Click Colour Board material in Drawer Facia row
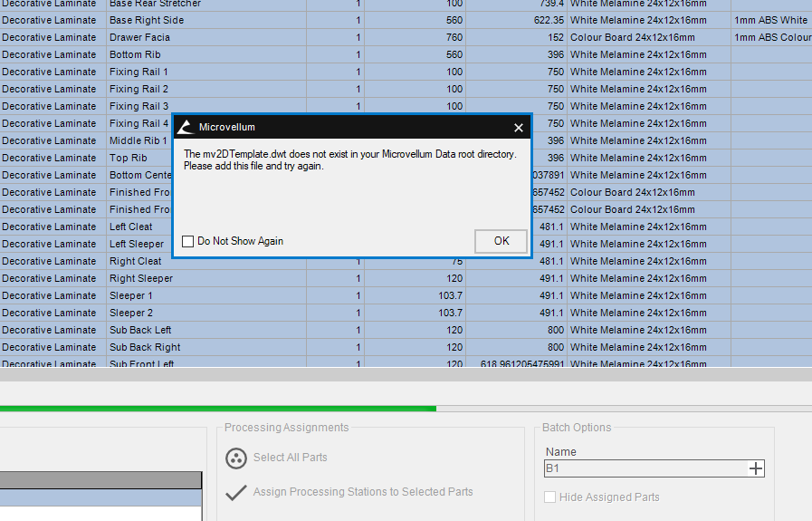The image size is (812, 521). pyautogui.click(x=649, y=37)
